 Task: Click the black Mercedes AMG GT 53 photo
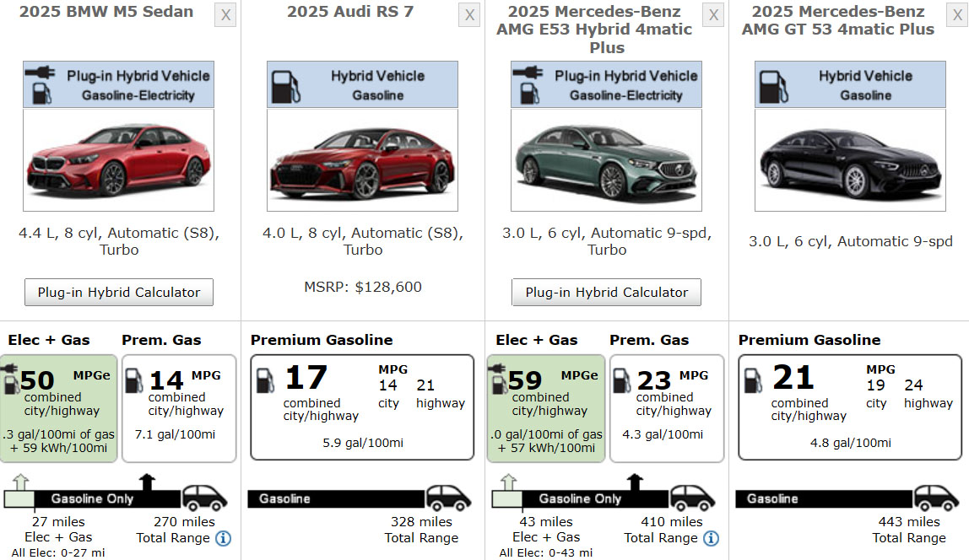pos(850,160)
